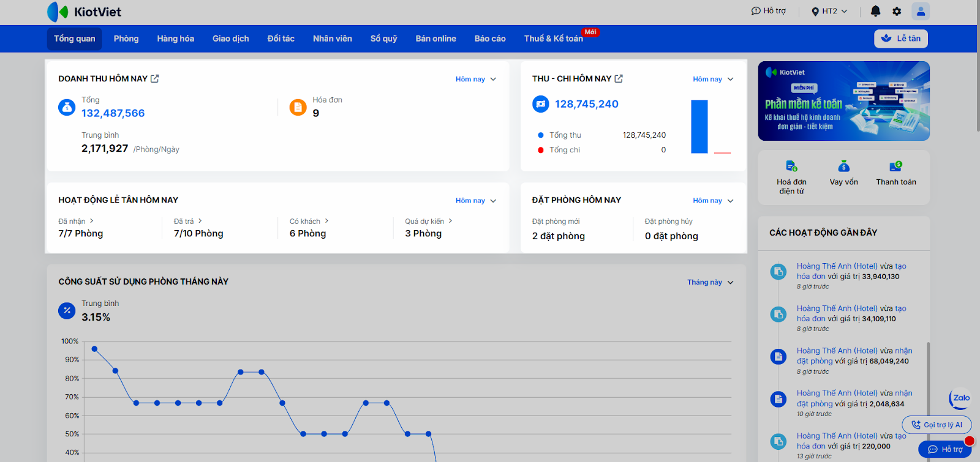Expand the HT2 branch selector
Screen dimensions: 980x462
pyautogui.click(x=829, y=11)
